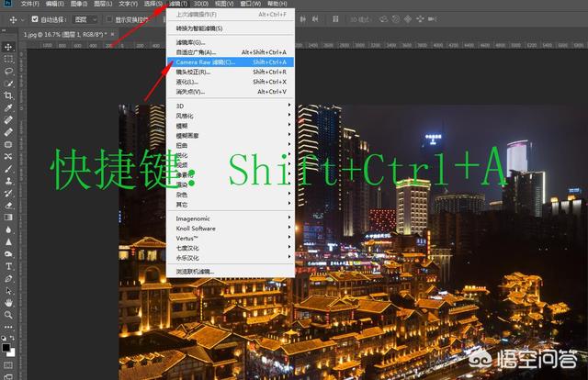Choose 转换为智能滤镜(S) menu entry
Viewport: 588px width, 380px height.
point(231,28)
